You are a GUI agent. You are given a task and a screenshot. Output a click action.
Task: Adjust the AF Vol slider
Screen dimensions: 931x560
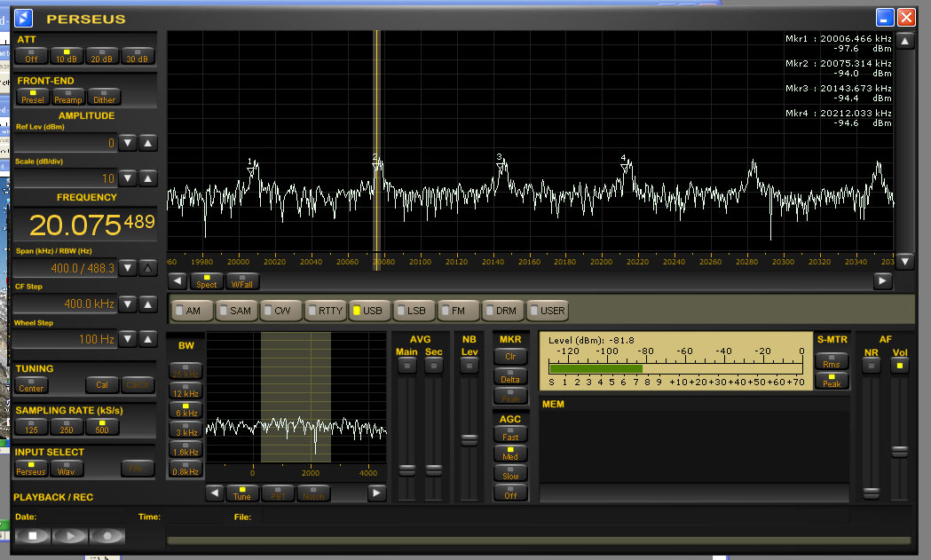coord(900,452)
